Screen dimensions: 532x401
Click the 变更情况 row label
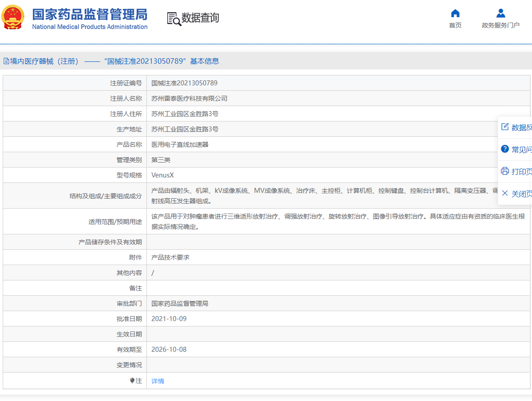click(x=129, y=365)
